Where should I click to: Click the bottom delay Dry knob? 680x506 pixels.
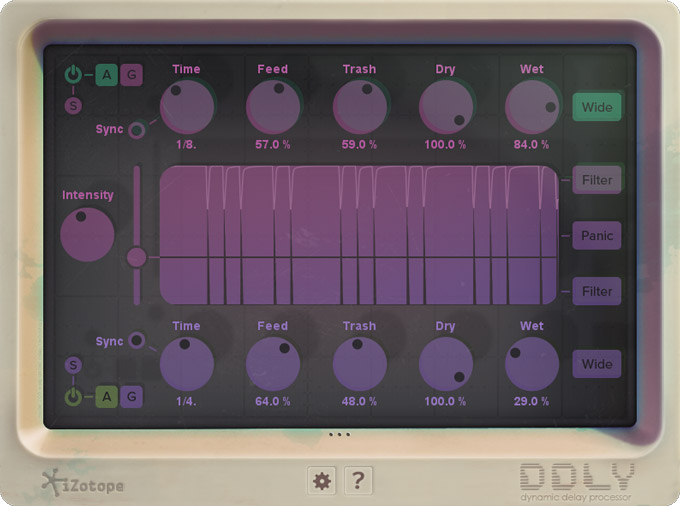pos(446,364)
